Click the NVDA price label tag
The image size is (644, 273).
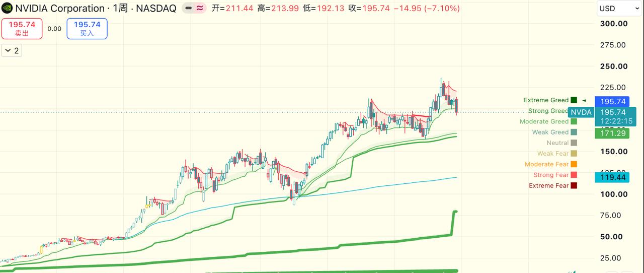(581, 112)
